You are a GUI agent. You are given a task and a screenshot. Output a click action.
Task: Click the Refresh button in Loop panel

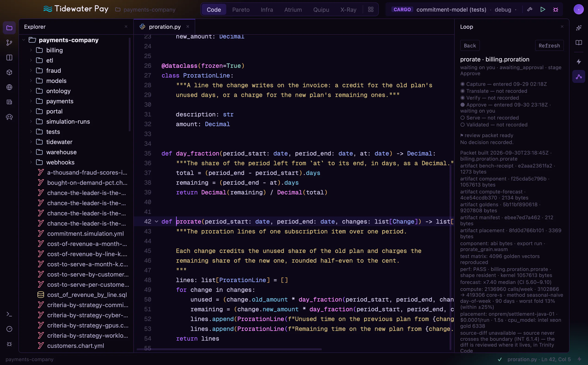pyautogui.click(x=549, y=46)
